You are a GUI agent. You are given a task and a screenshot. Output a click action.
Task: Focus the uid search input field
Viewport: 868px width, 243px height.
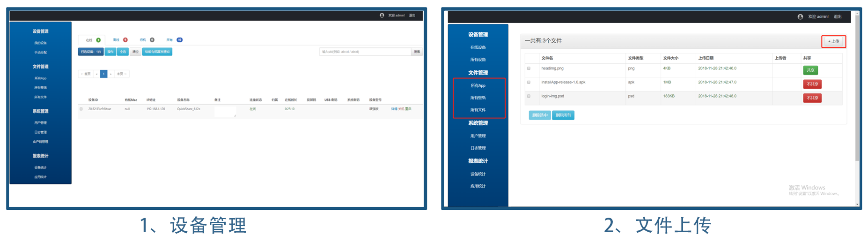point(365,52)
